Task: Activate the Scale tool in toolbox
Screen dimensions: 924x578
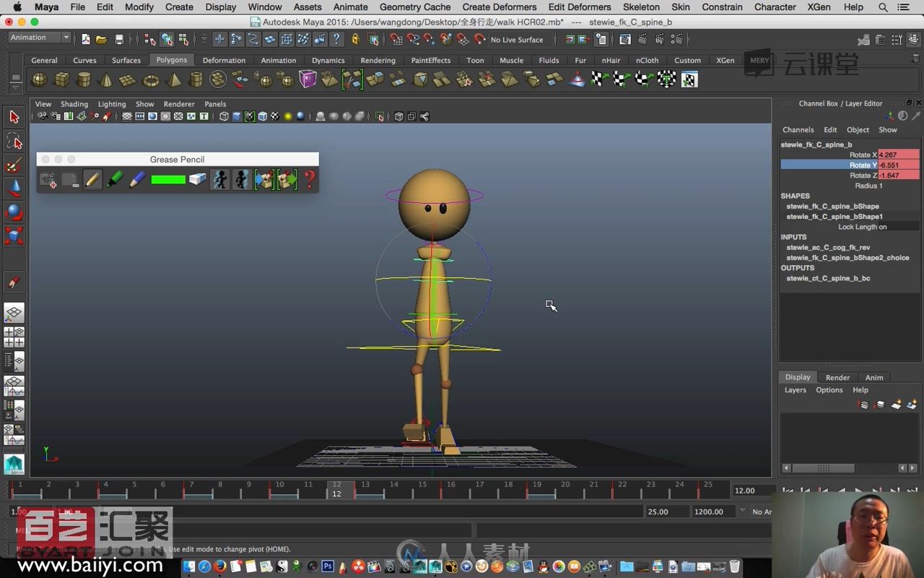Action: click(x=14, y=236)
